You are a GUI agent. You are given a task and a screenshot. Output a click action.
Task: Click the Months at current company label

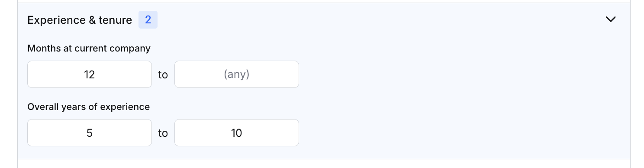89,48
